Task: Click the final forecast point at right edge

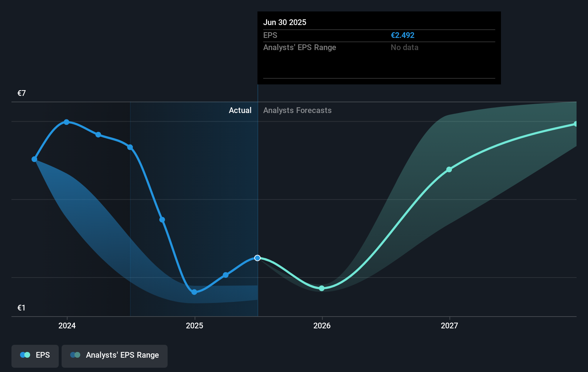Action: pyautogui.click(x=575, y=124)
